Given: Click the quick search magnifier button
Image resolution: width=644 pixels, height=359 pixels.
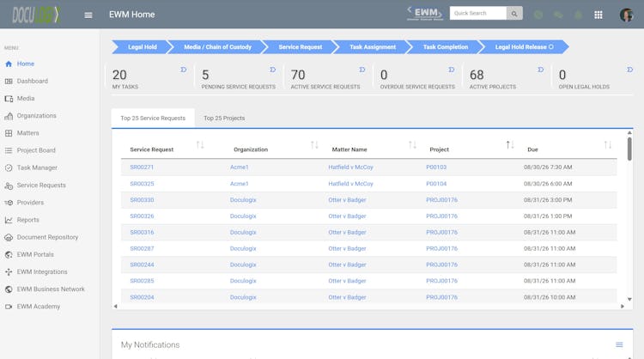Looking at the screenshot, I should click(x=514, y=14).
